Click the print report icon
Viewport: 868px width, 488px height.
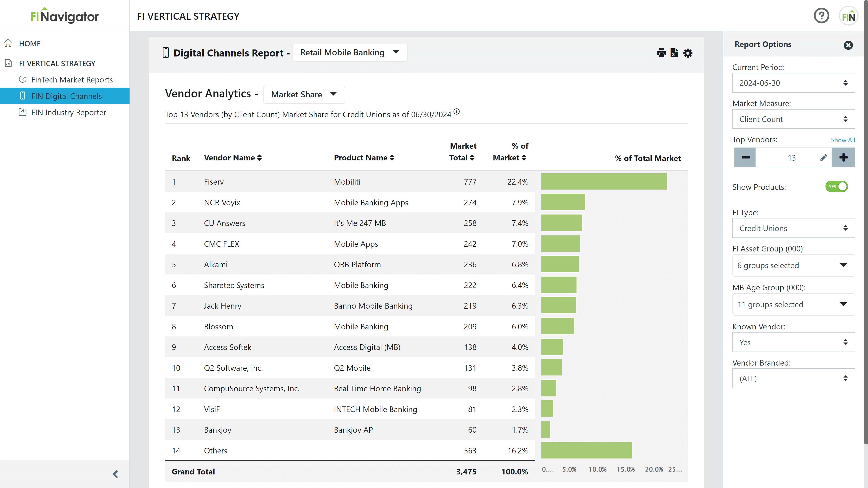tap(661, 53)
